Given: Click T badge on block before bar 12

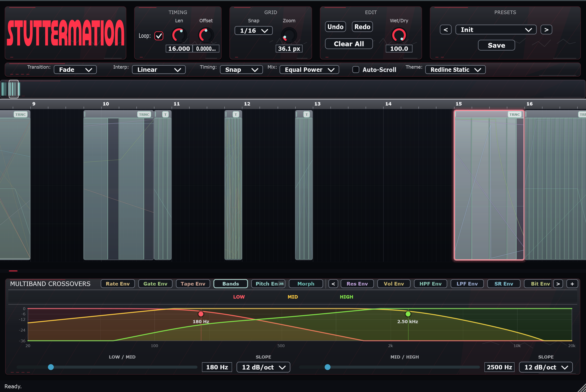Looking at the screenshot, I should click(x=236, y=115).
